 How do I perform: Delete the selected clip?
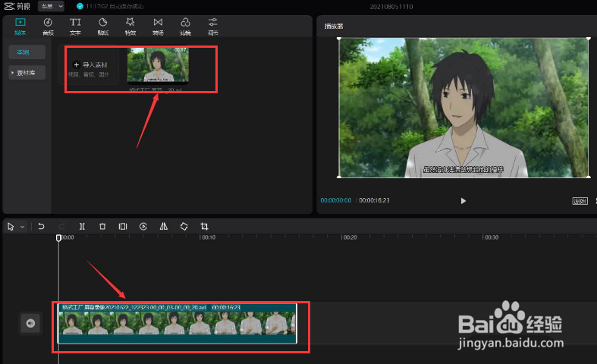tap(102, 227)
